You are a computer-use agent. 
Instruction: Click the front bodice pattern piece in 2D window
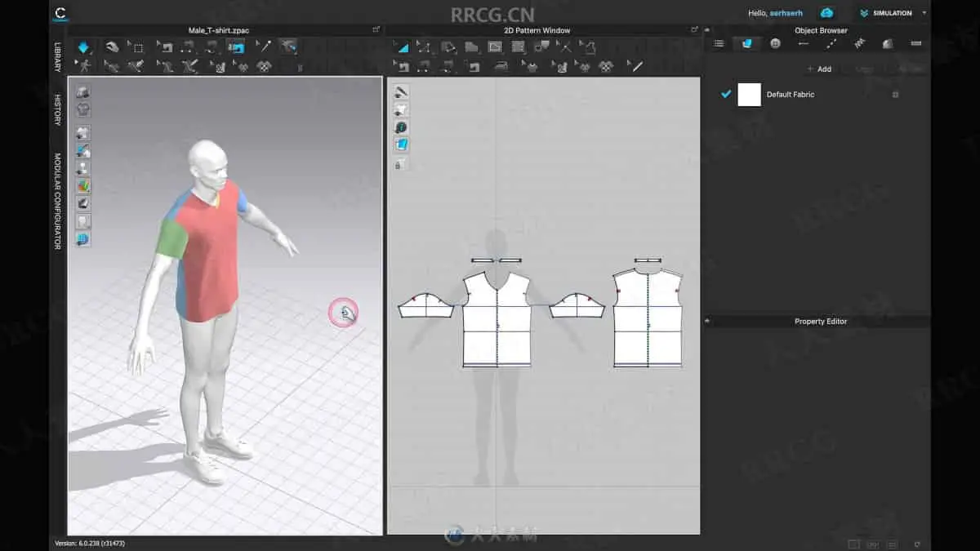(x=497, y=320)
